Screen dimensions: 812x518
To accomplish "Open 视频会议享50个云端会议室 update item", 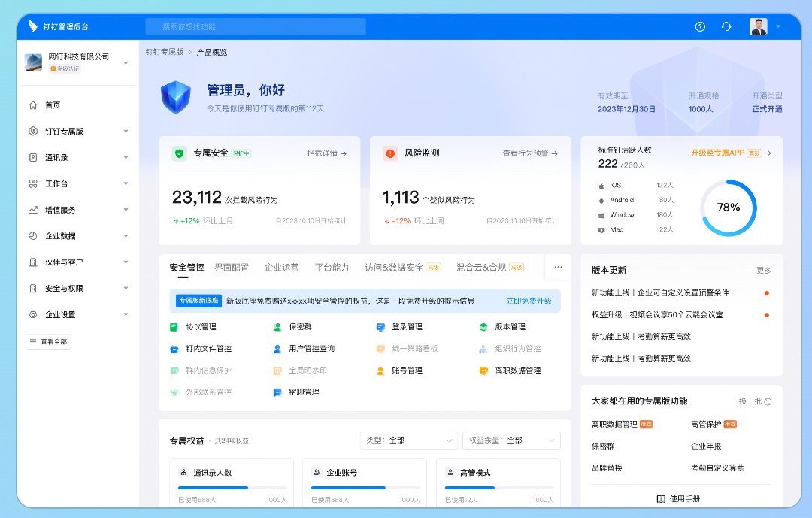I will pyautogui.click(x=657, y=314).
